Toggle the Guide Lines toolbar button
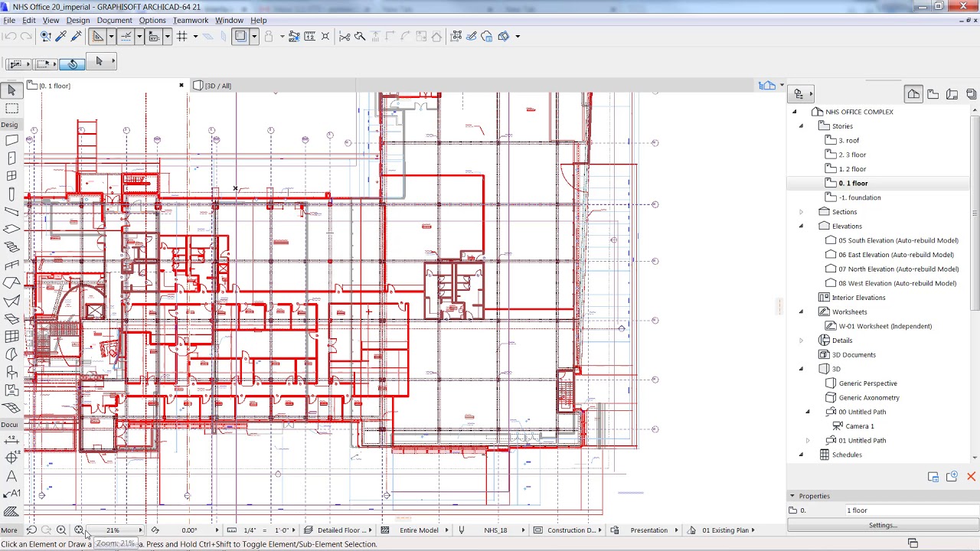This screenshot has height=551, width=980. (98, 36)
